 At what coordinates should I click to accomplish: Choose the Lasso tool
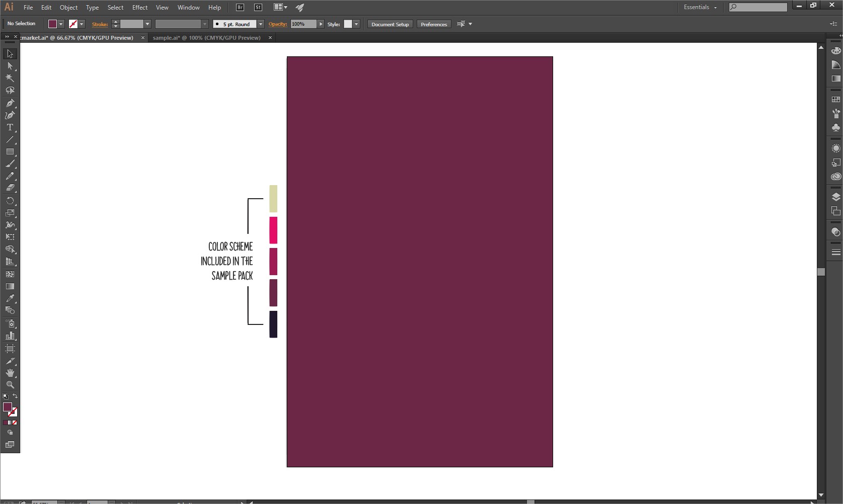pyautogui.click(x=10, y=91)
